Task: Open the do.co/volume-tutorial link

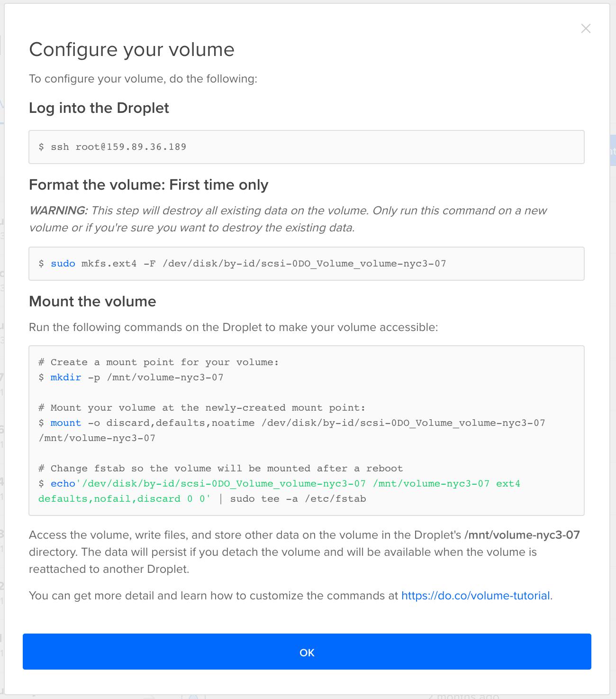Action: click(475, 596)
